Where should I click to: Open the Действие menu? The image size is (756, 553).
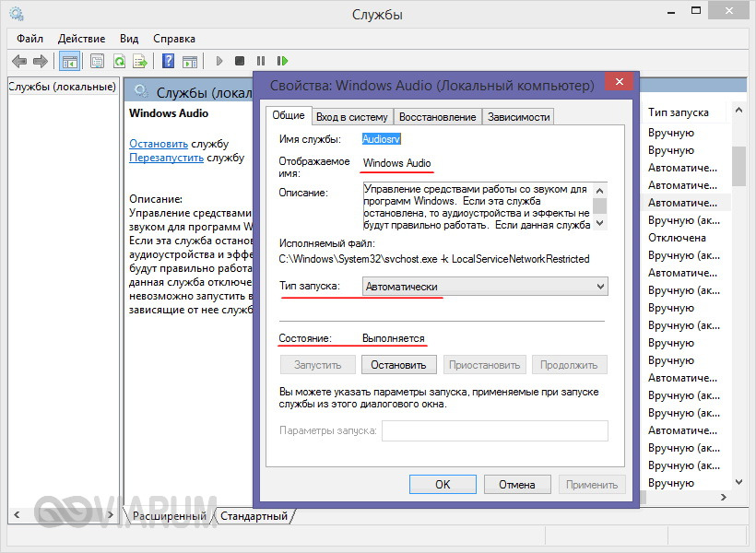click(81, 39)
